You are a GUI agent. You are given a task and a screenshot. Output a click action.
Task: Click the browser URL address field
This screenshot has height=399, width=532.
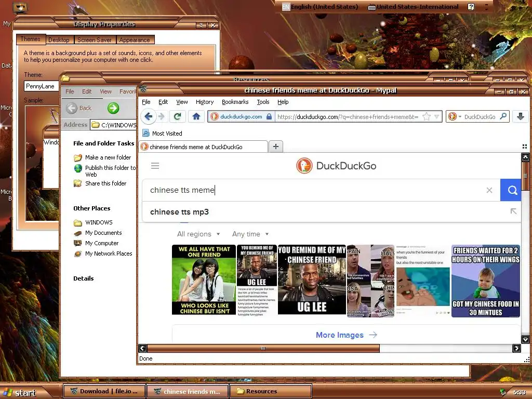[348, 117]
